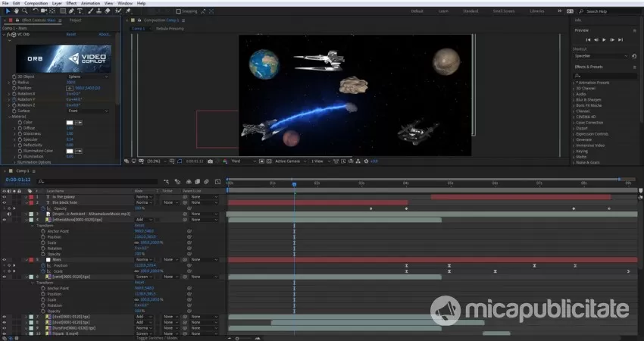Expand the Blur & Sharpen effects category
The height and width of the screenshot is (341, 644).
574,100
